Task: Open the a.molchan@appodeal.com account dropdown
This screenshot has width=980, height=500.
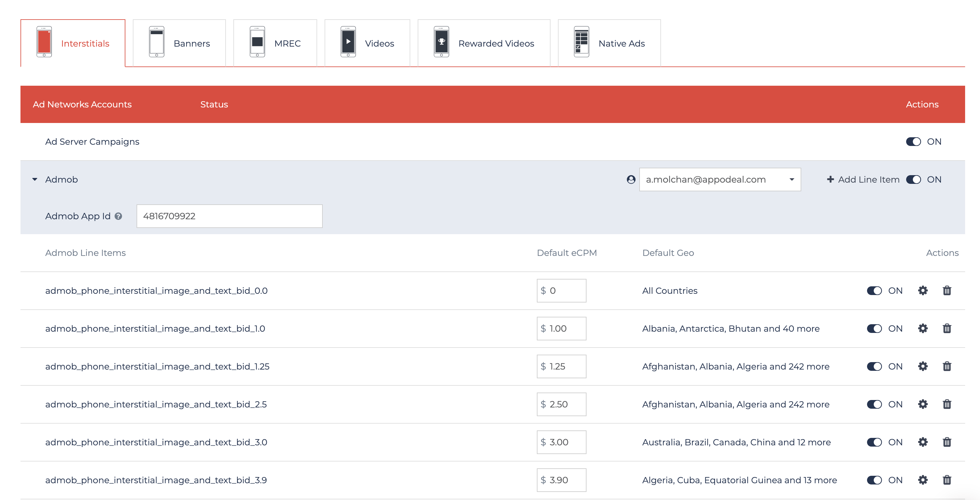Action: tap(719, 180)
